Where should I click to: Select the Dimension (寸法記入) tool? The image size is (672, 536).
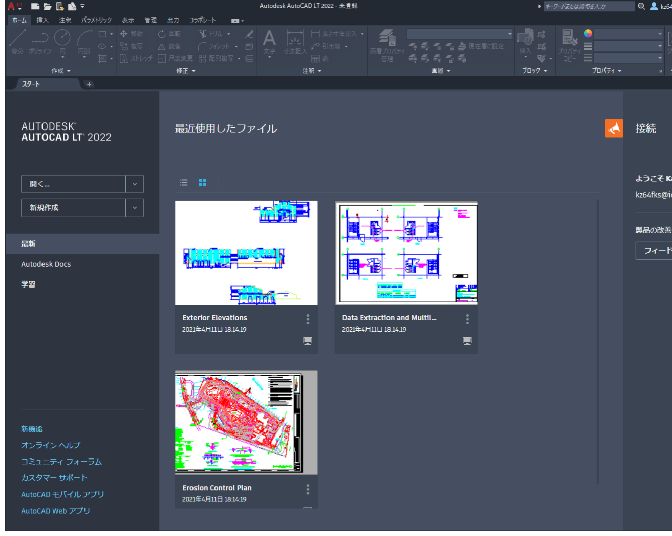click(x=295, y=42)
